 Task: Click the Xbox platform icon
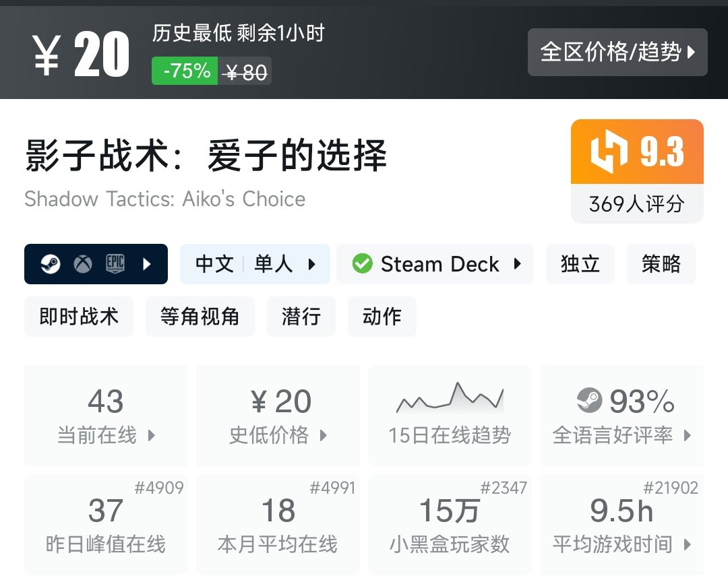click(x=83, y=264)
